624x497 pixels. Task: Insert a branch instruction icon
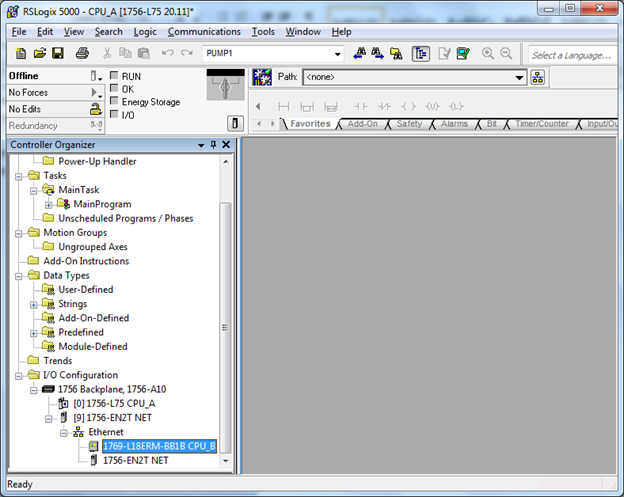tap(307, 107)
